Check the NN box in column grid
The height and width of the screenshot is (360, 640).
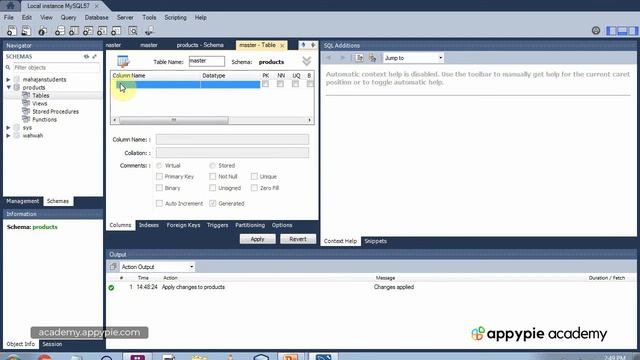pyautogui.click(x=280, y=84)
